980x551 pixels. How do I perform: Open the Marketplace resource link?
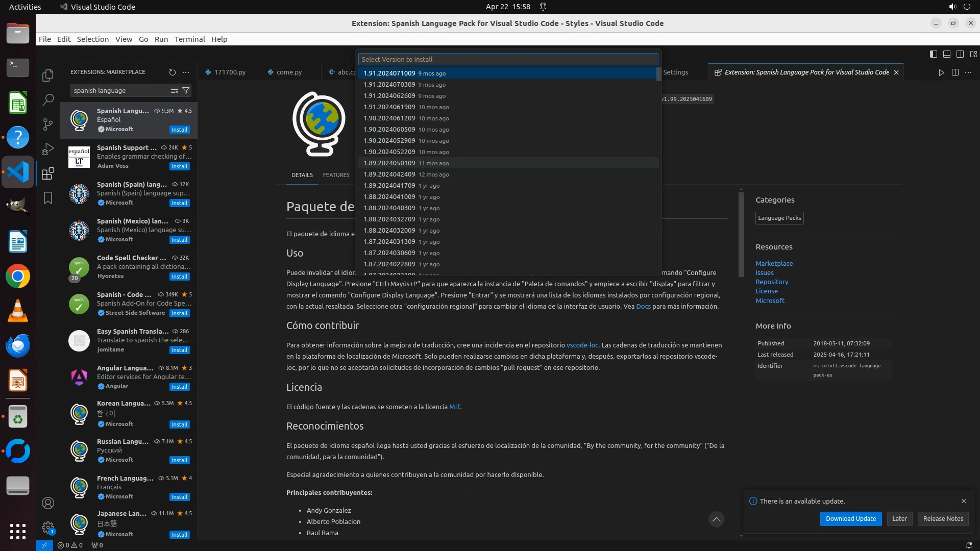[774, 264]
